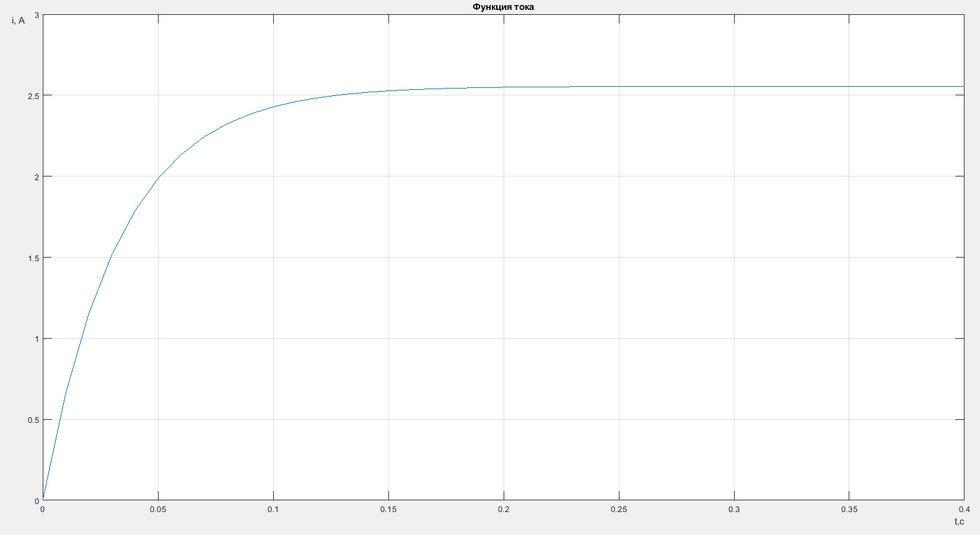The width and height of the screenshot is (980, 535).
Task: Select the x-axis label 't,c'
Action: pyautogui.click(x=959, y=521)
